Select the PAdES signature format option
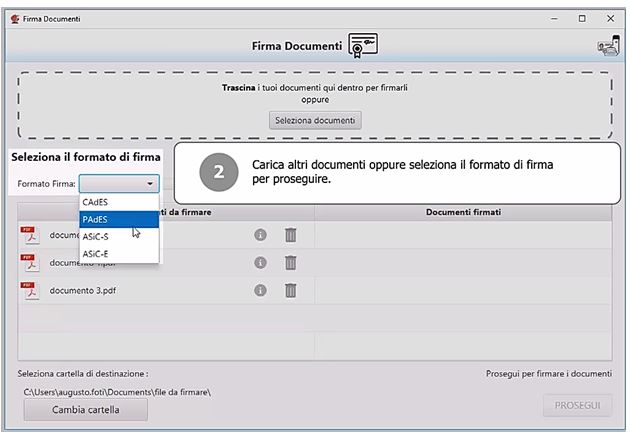Image resolution: width=630 pixels, height=433 pixels. [x=97, y=219]
